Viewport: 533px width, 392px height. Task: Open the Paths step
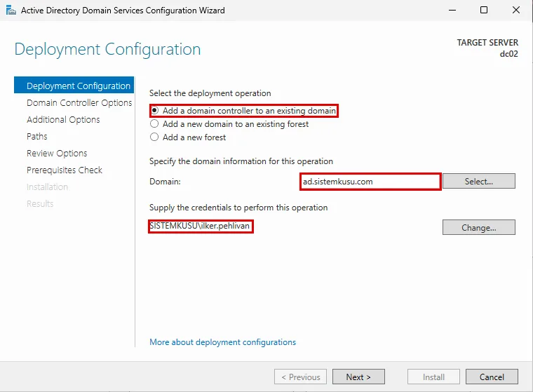coord(37,136)
